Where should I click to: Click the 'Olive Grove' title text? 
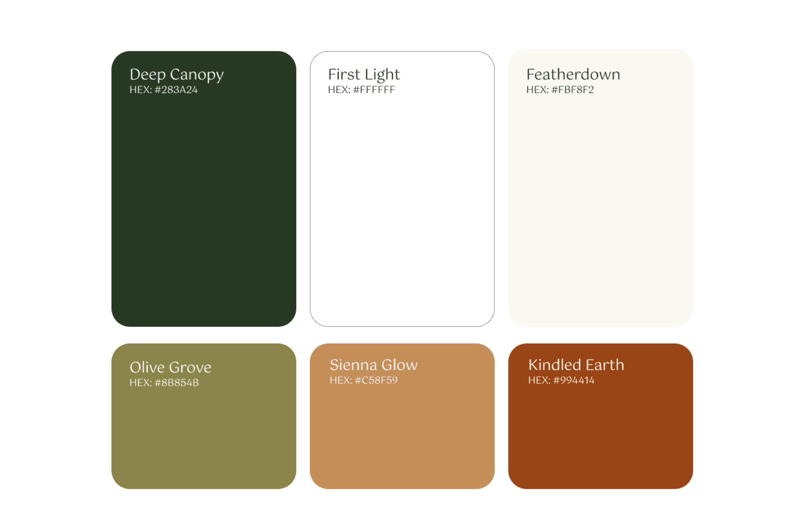pyautogui.click(x=170, y=367)
